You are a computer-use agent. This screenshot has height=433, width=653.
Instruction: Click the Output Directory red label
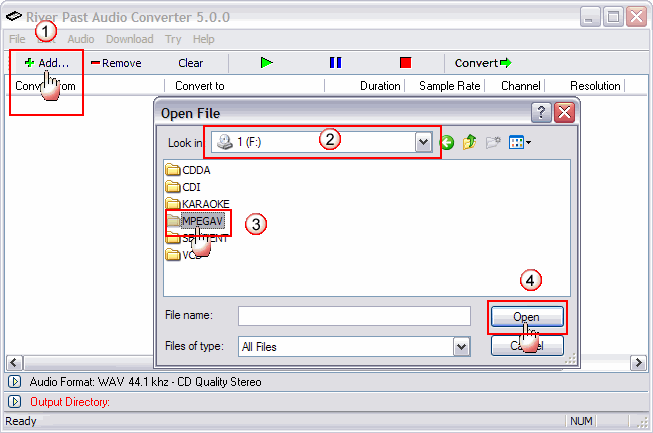[70, 402]
